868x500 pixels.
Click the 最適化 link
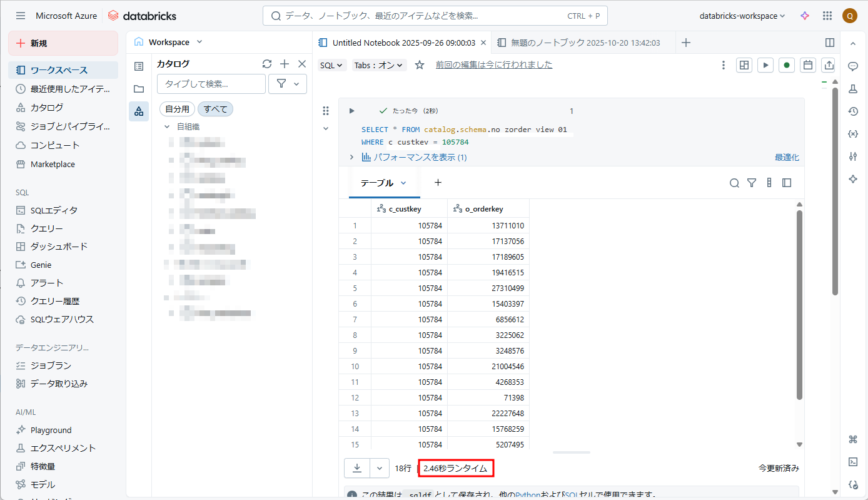point(787,158)
